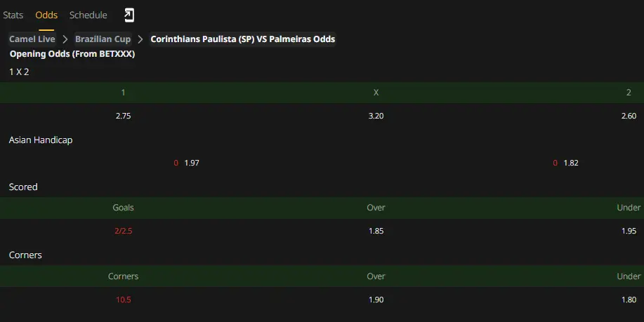The width and height of the screenshot is (644, 322).
Task: Choose corners Over odds 1.90
Action: tap(376, 300)
